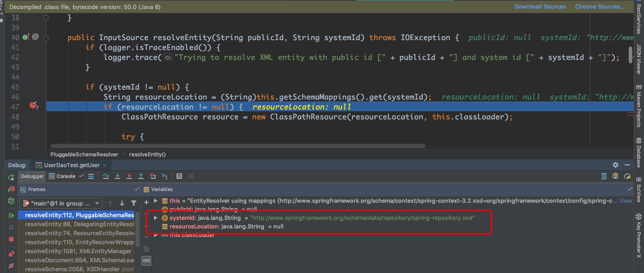644x273 pixels.
Task: Click the Pause Program icon
Action: (11, 227)
